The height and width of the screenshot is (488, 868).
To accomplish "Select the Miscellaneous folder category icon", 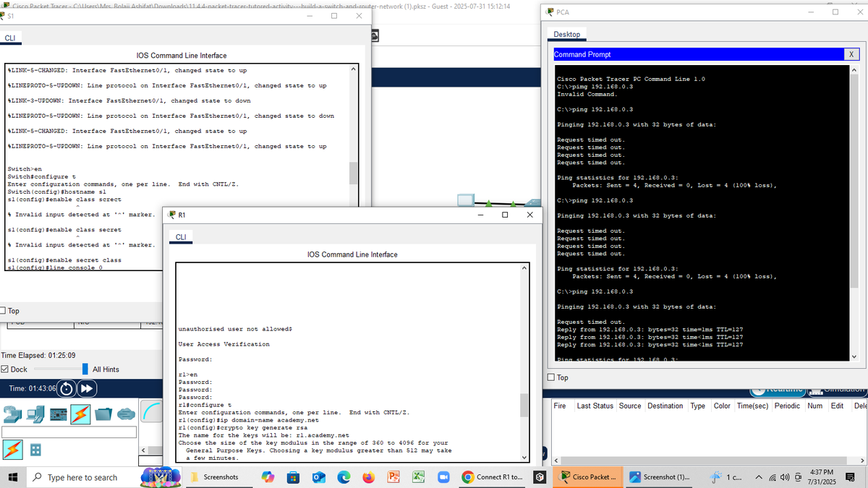I will click(103, 414).
